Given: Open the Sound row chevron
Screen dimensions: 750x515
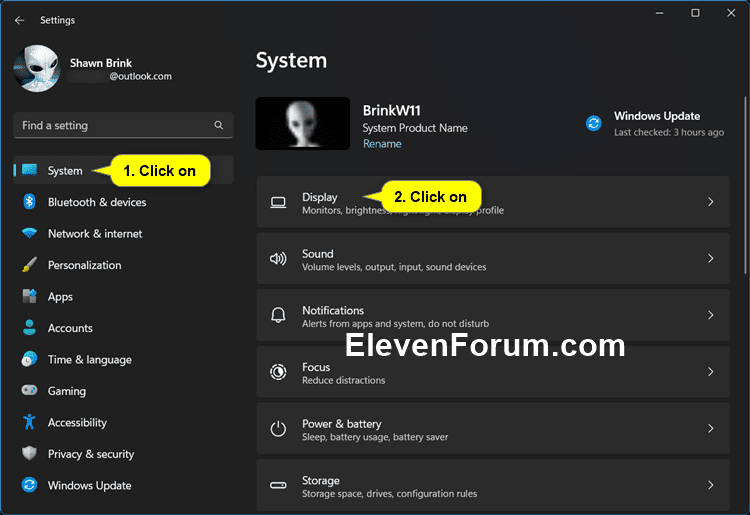Looking at the screenshot, I should click(x=711, y=258).
